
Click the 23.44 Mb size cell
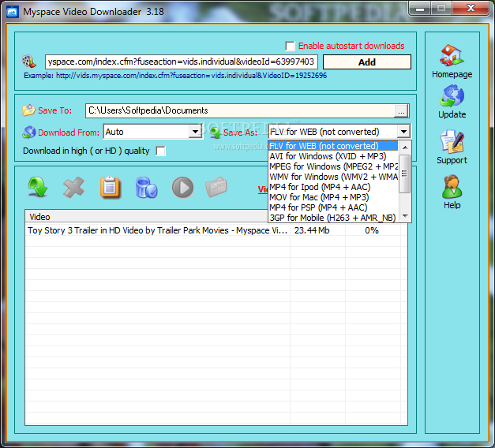[x=317, y=230]
